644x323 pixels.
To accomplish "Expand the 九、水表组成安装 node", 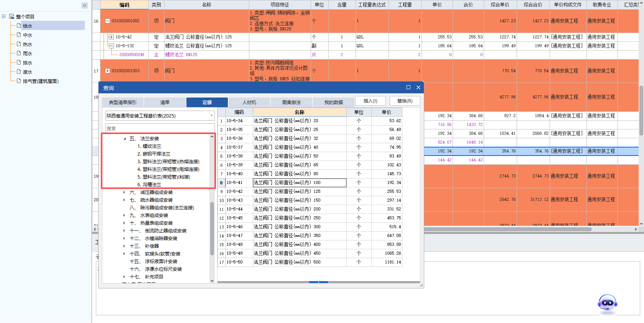I will coord(124,215).
